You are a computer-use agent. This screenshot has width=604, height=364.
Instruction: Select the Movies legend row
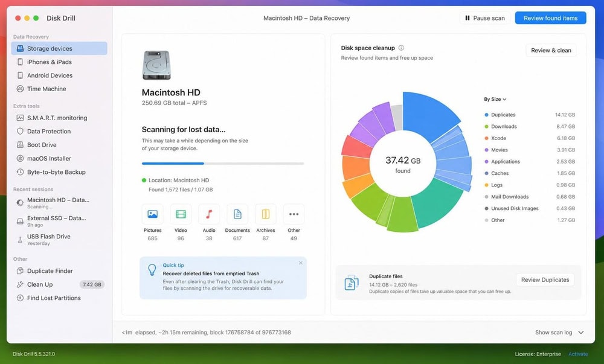pos(529,150)
